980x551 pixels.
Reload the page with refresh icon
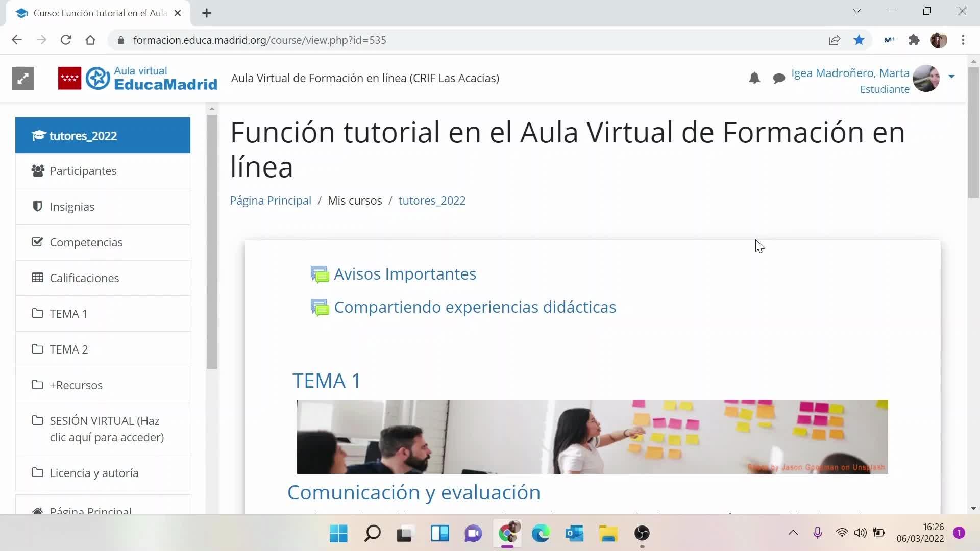point(66,40)
